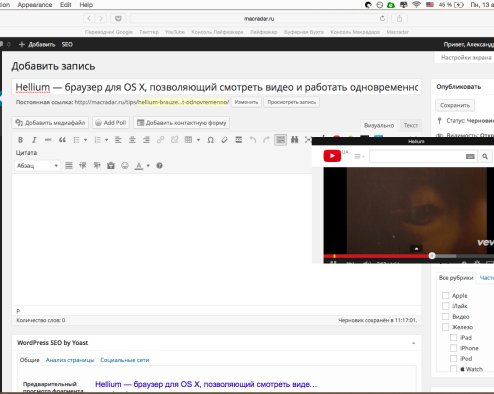Open find and replace binoculars icon
Screen dimensions: 494x394
[x=294, y=140]
